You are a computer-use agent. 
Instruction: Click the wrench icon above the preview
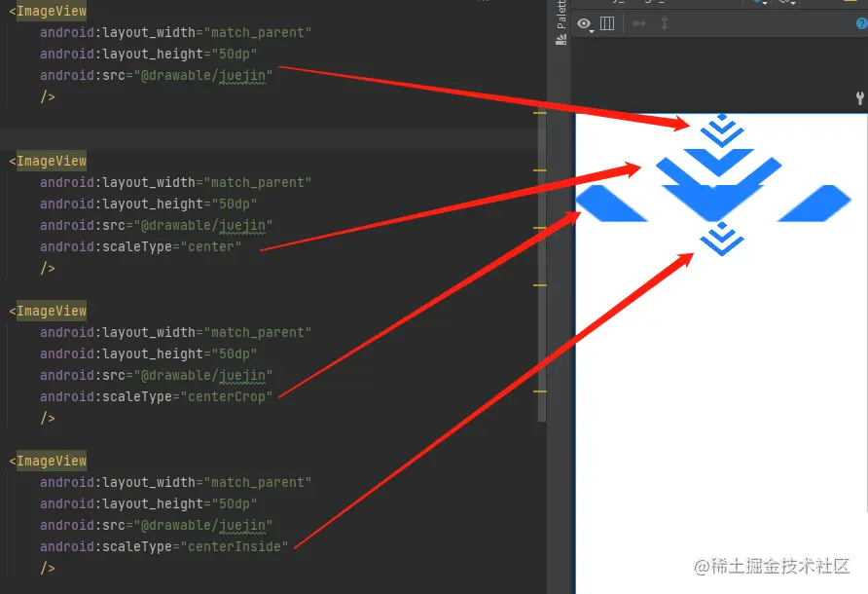[x=859, y=98]
